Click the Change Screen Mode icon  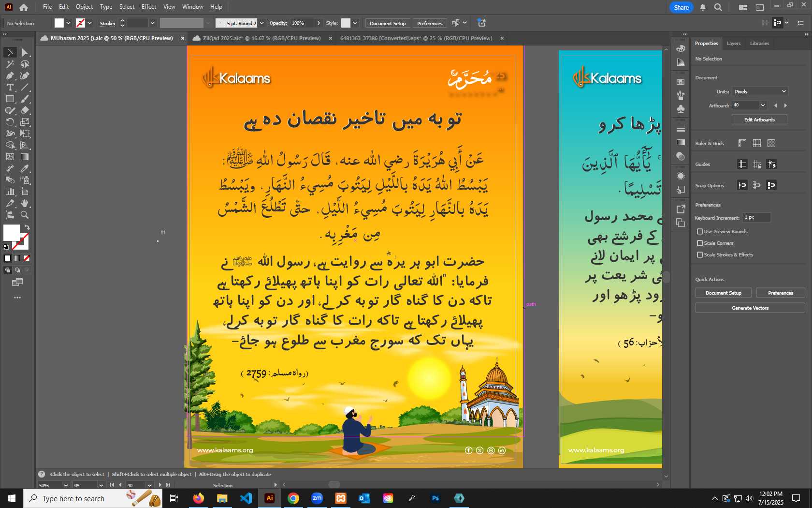(x=17, y=282)
